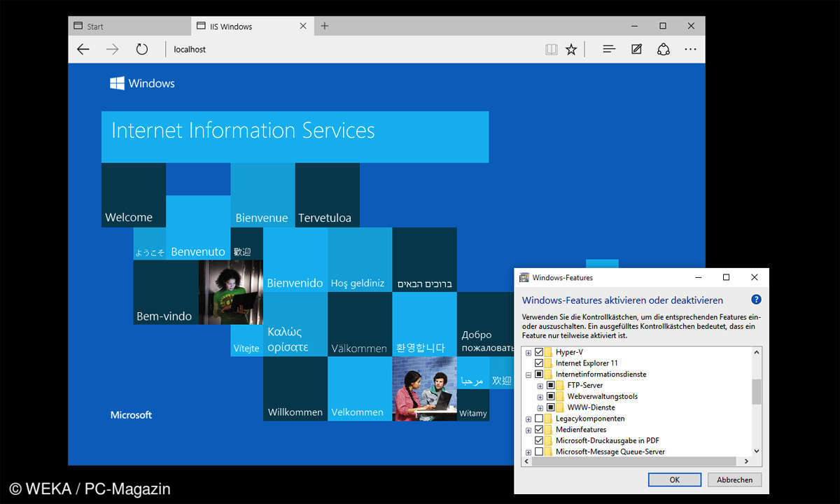Add page to favorites with star icon
Image resolution: width=840 pixels, height=504 pixels.
(571, 49)
